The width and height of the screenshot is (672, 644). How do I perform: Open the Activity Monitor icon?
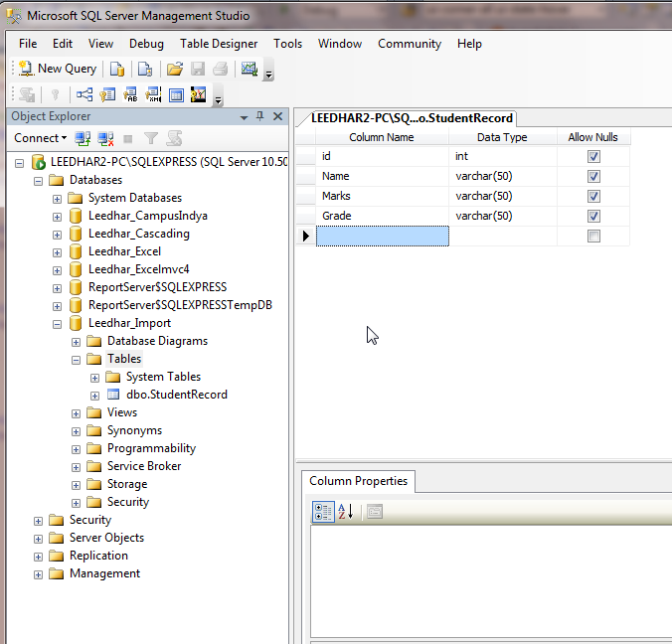click(x=249, y=69)
